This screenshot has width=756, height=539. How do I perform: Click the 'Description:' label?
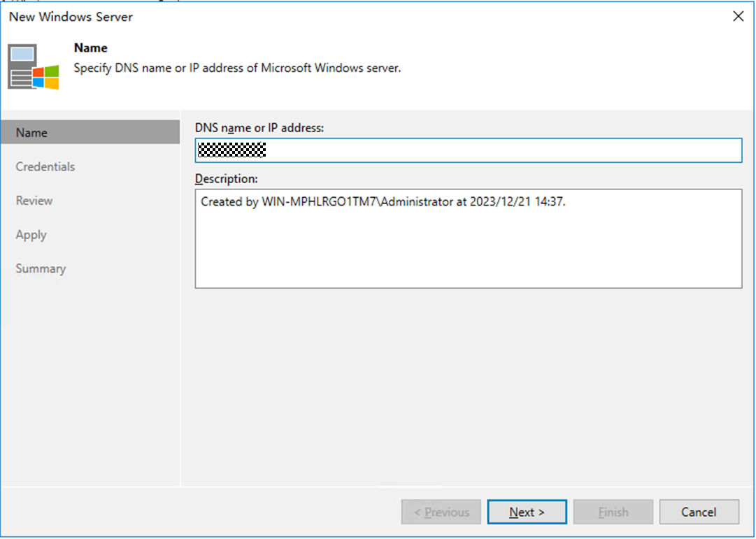pyautogui.click(x=227, y=178)
